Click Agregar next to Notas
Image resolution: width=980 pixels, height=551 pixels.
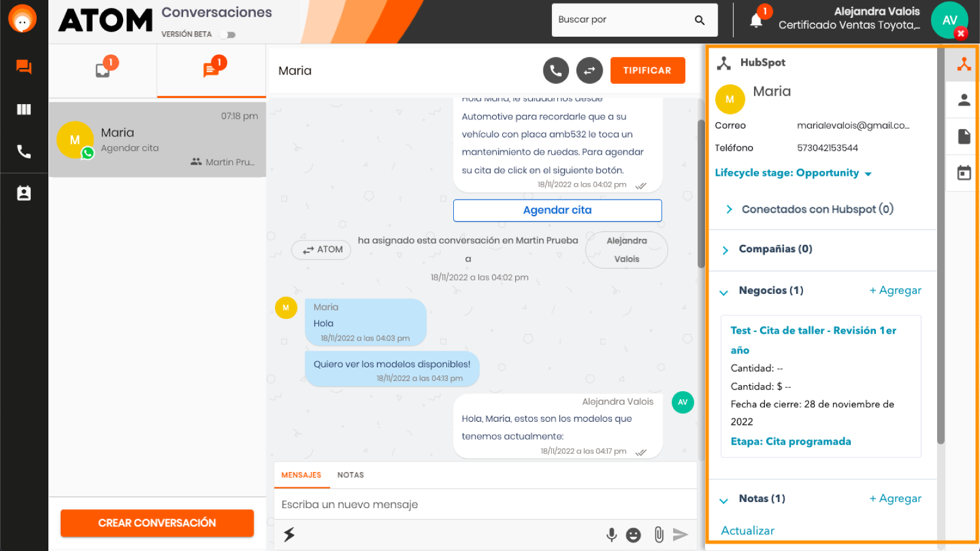point(895,498)
